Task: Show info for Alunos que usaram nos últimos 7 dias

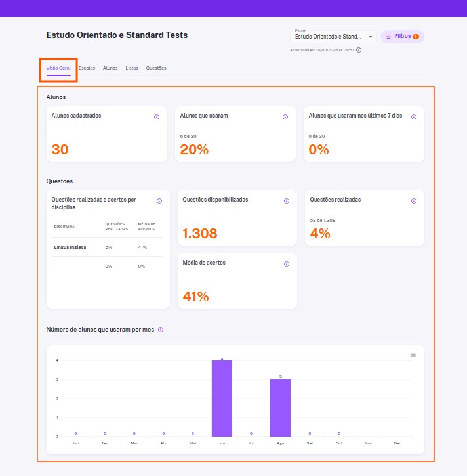Action: pos(414,117)
